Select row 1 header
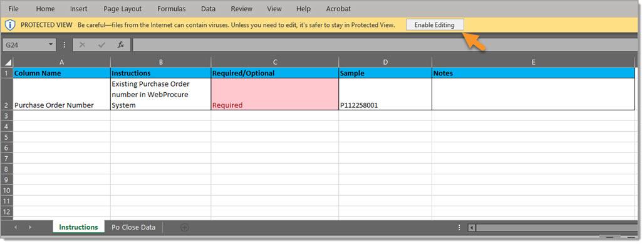 click(7, 73)
